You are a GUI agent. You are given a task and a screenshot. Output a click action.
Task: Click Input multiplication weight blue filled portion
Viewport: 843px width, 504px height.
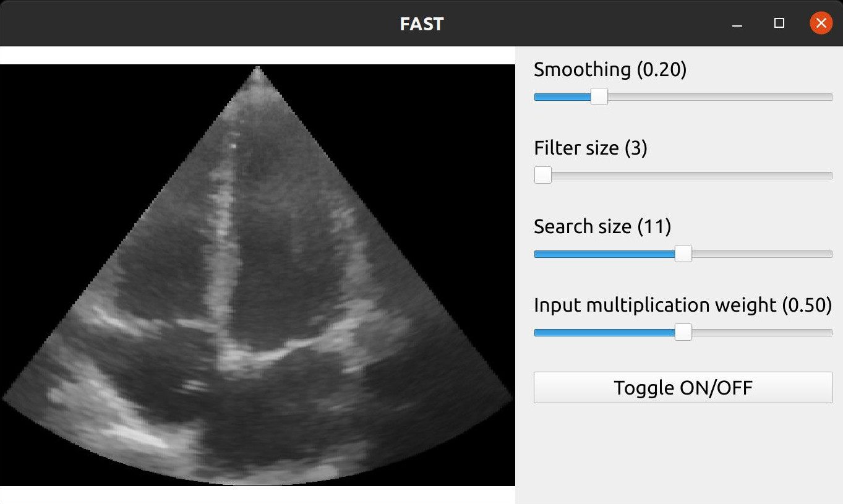pyautogui.click(x=606, y=333)
